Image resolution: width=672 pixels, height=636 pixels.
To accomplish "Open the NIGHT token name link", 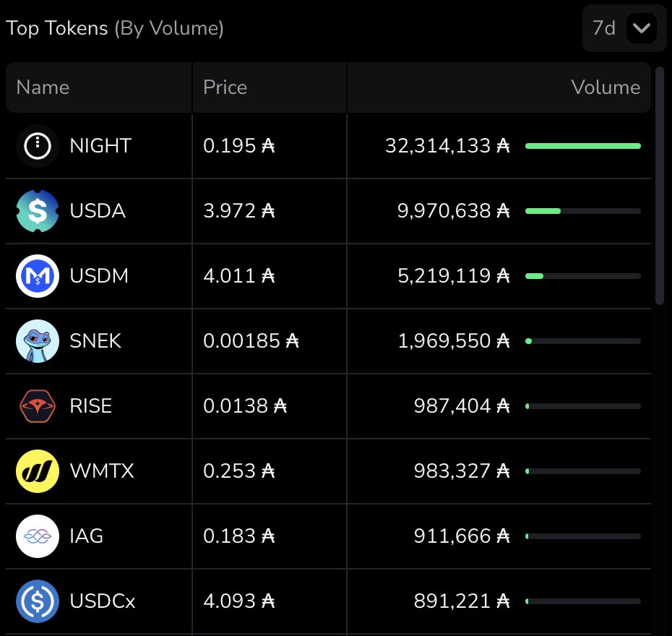I will coord(100,146).
